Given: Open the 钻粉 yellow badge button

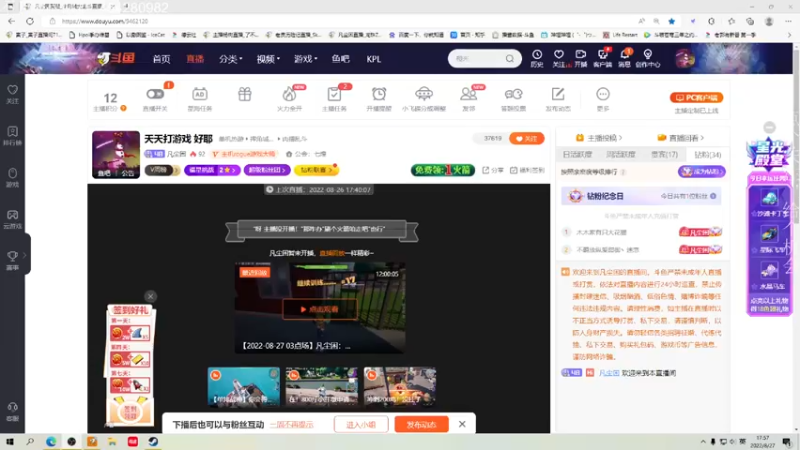Looking at the screenshot, I should click(x=316, y=170).
